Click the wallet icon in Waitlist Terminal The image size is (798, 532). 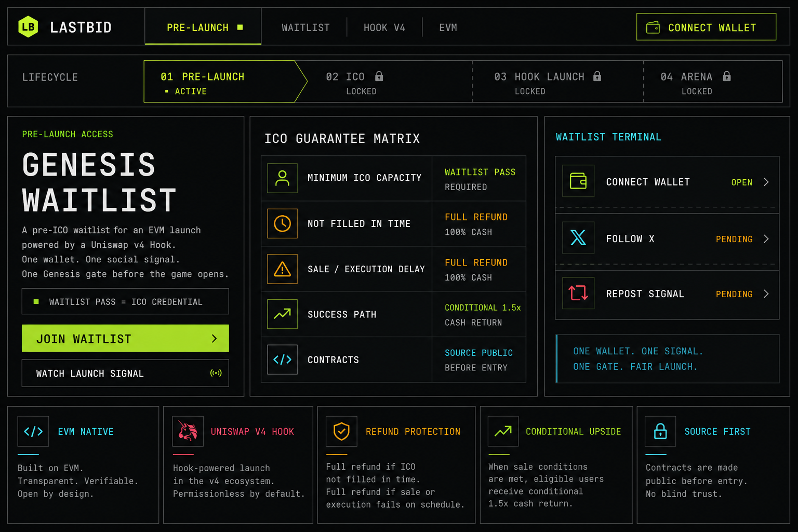[x=578, y=181]
